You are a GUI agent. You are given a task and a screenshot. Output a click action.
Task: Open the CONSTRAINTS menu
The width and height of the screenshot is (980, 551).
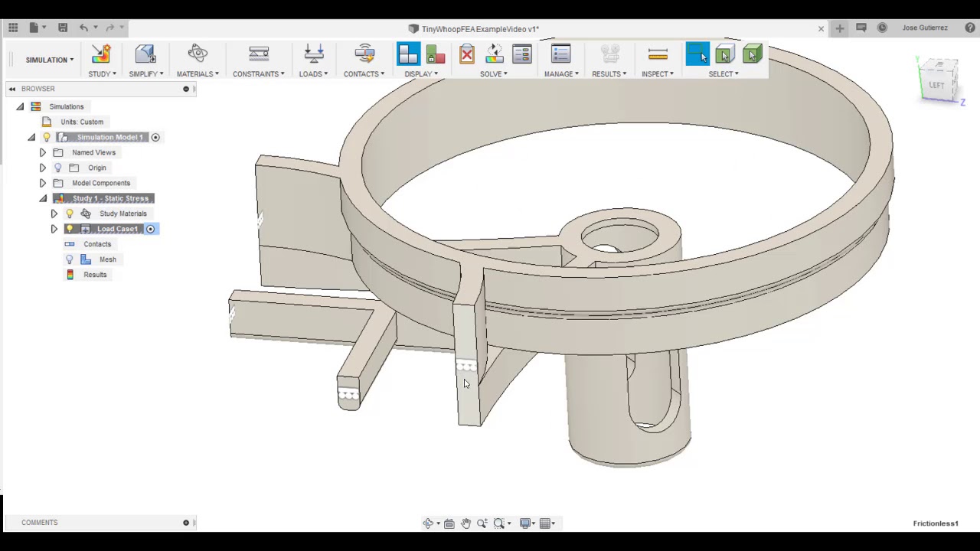(x=259, y=73)
